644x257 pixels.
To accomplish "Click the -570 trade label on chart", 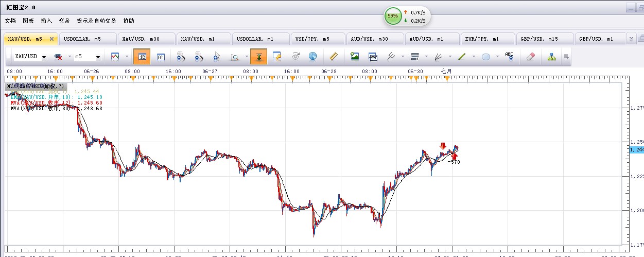I will [453, 162].
